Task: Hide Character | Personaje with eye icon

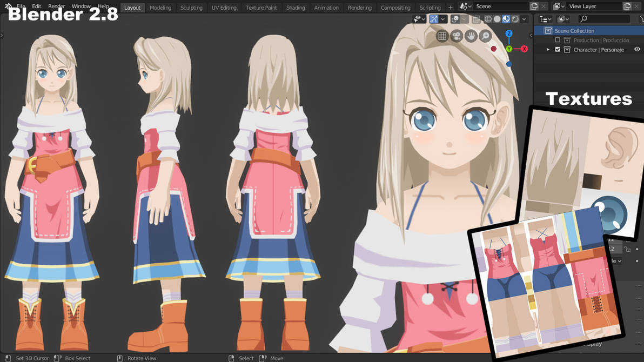Action: [x=637, y=49]
